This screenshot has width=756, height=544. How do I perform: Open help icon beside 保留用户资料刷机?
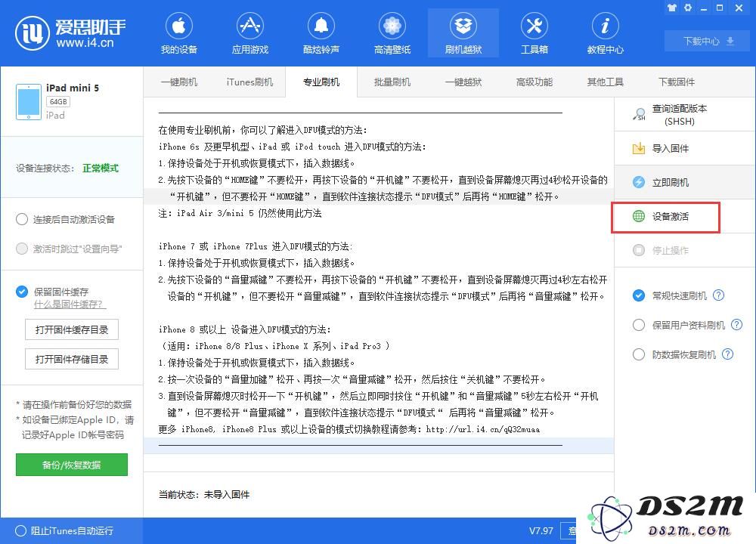(x=736, y=325)
